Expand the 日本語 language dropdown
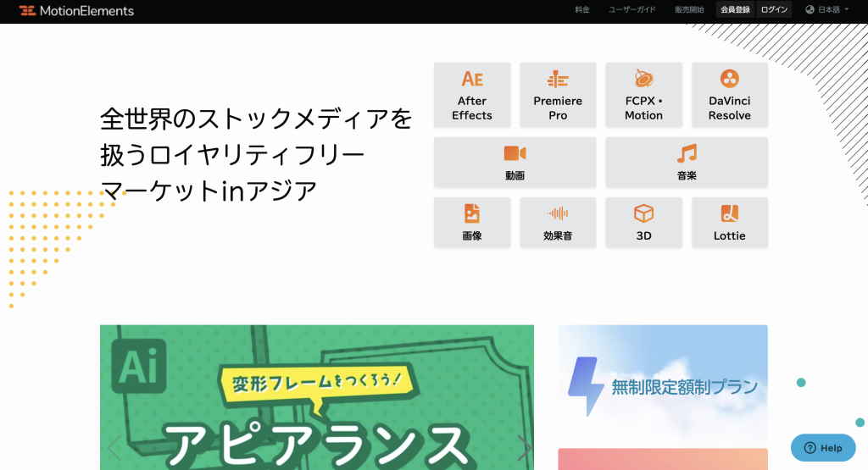Image resolution: width=868 pixels, height=470 pixels. pos(826,10)
